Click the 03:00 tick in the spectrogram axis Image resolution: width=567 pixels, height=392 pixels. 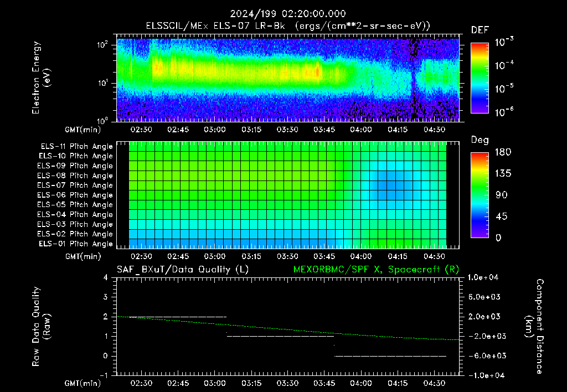pos(214,130)
